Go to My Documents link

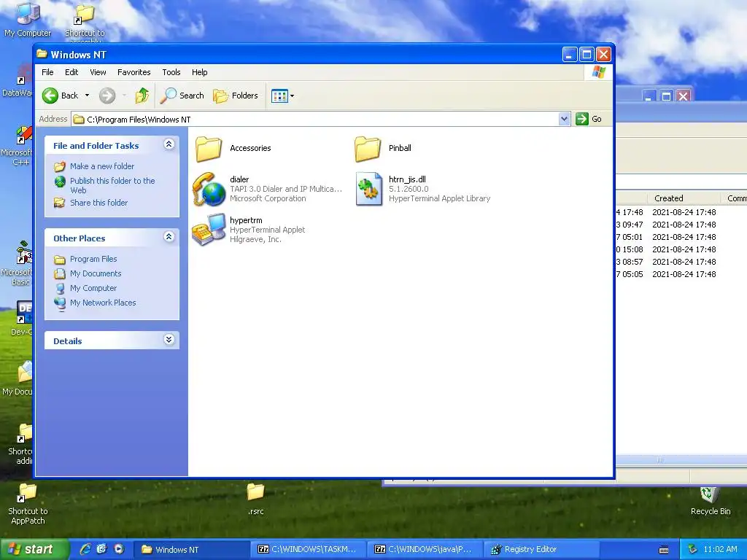click(x=96, y=274)
